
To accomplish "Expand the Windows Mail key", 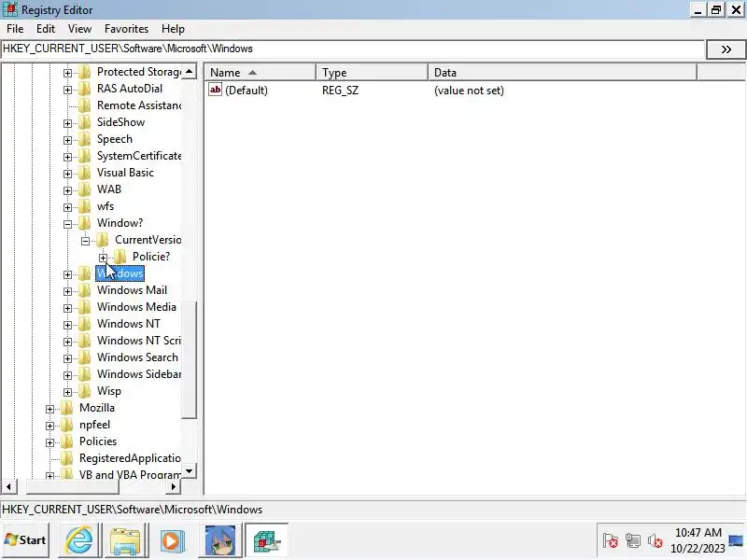I will click(67, 291).
